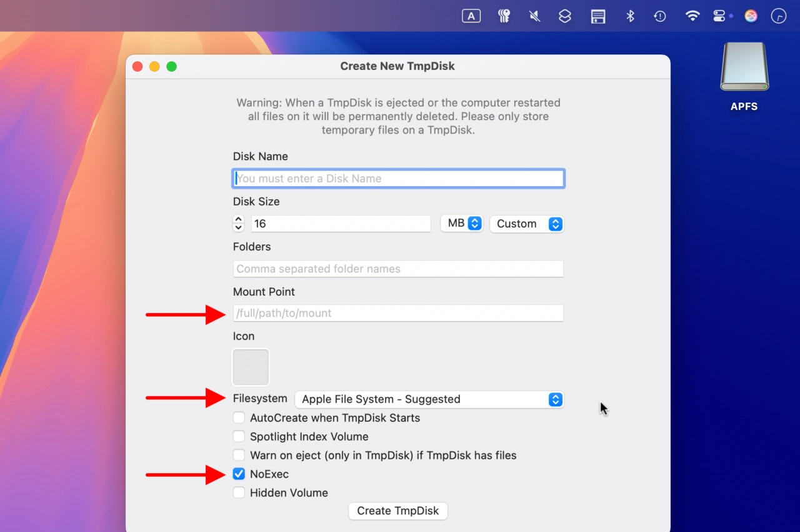Open the keys password manager icon
800x532 pixels.
(504, 16)
